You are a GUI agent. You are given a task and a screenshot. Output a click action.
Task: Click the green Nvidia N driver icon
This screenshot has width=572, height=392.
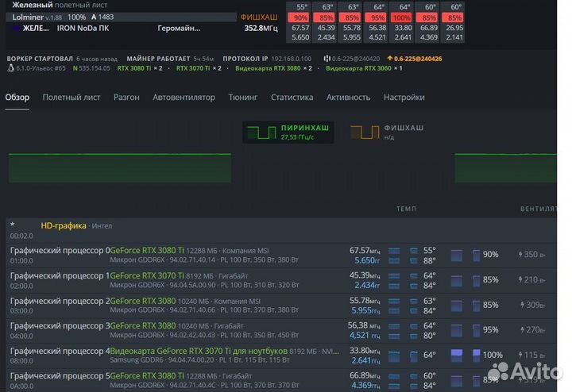75,68
